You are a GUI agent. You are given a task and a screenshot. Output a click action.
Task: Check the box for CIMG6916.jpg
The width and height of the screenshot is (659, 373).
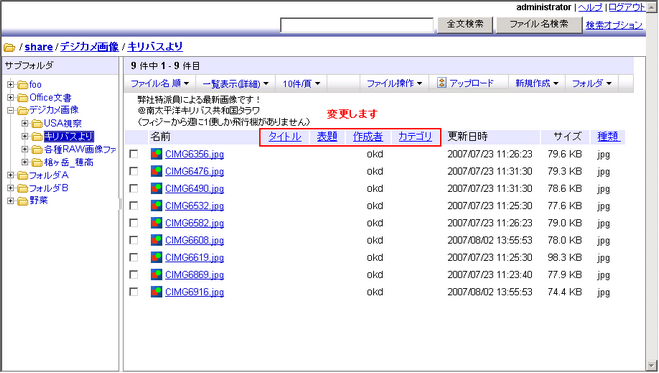(134, 292)
